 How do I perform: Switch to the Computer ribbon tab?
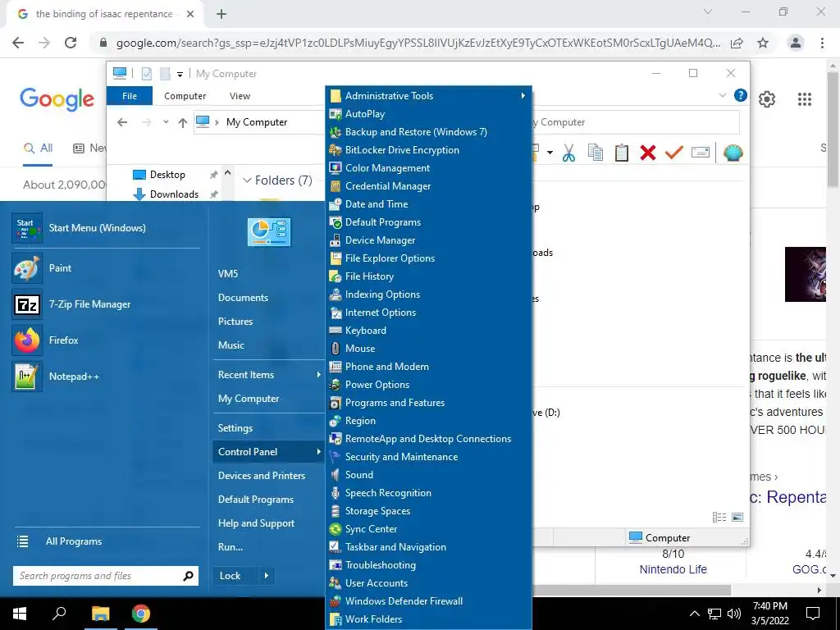click(x=185, y=96)
